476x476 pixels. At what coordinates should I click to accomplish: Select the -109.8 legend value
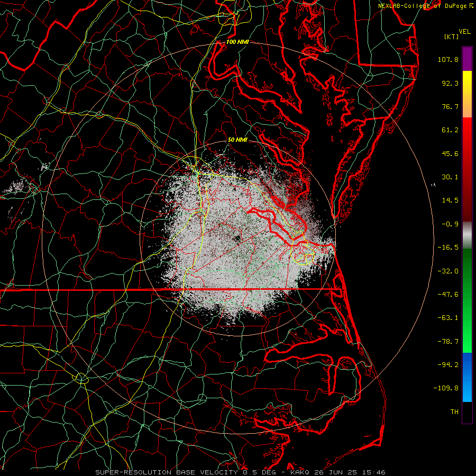click(x=446, y=388)
